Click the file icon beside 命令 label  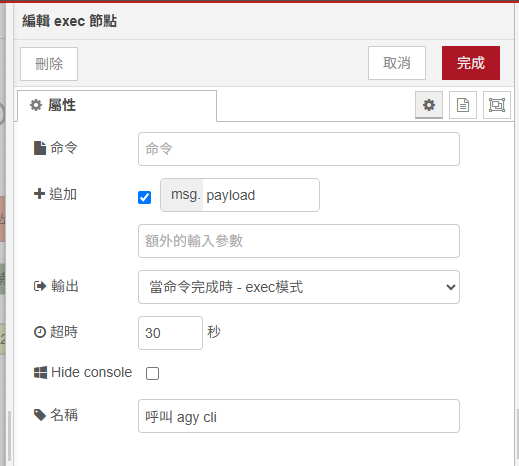coord(40,148)
